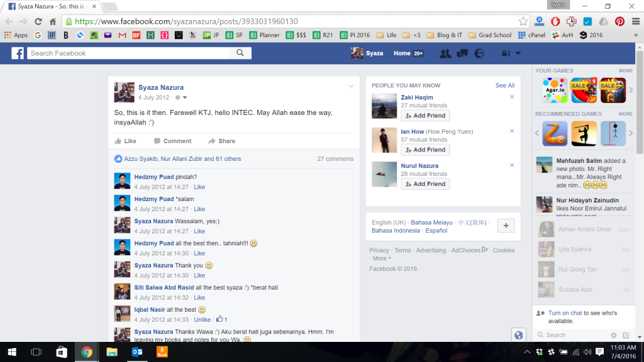Viewport: 644px width, 362px height.
Task: Open the Windows Start menu
Action: (x=12, y=352)
